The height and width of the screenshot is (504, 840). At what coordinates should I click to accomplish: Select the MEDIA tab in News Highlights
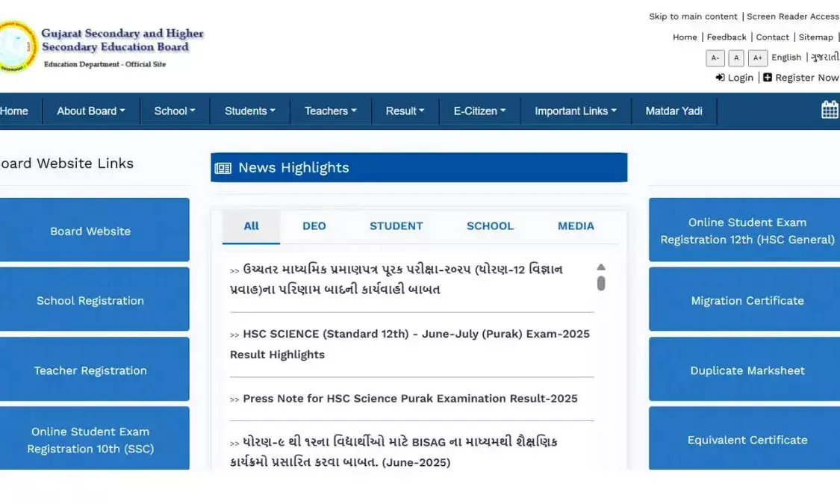[576, 225]
